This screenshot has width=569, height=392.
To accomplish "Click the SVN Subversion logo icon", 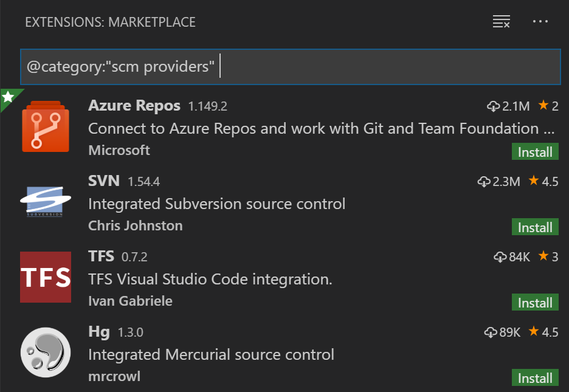I will (46, 202).
